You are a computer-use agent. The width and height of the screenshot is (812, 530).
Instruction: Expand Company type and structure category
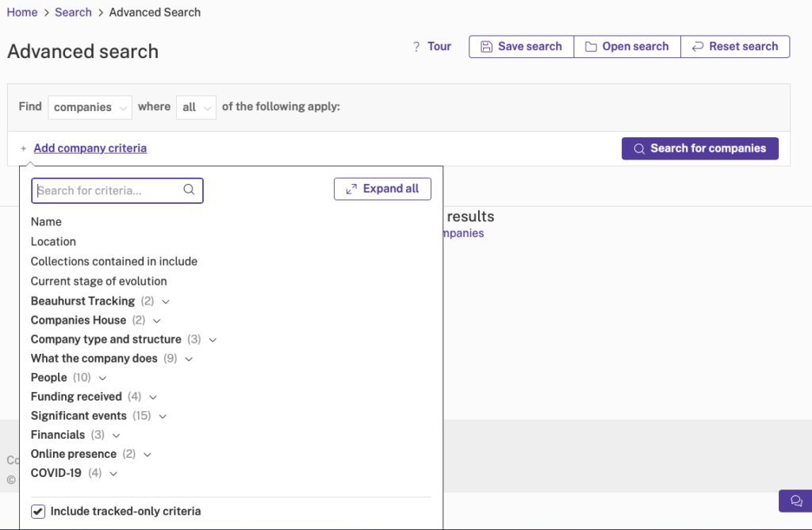(x=123, y=340)
